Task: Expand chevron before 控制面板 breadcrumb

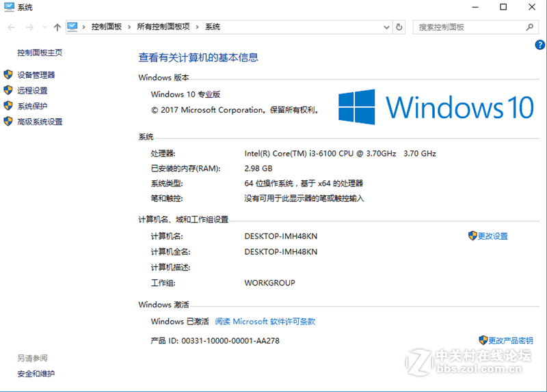Action: [83, 27]
